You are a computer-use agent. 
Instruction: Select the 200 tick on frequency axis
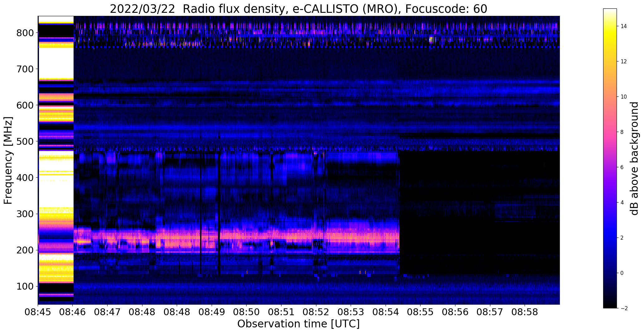coord(25,250)
